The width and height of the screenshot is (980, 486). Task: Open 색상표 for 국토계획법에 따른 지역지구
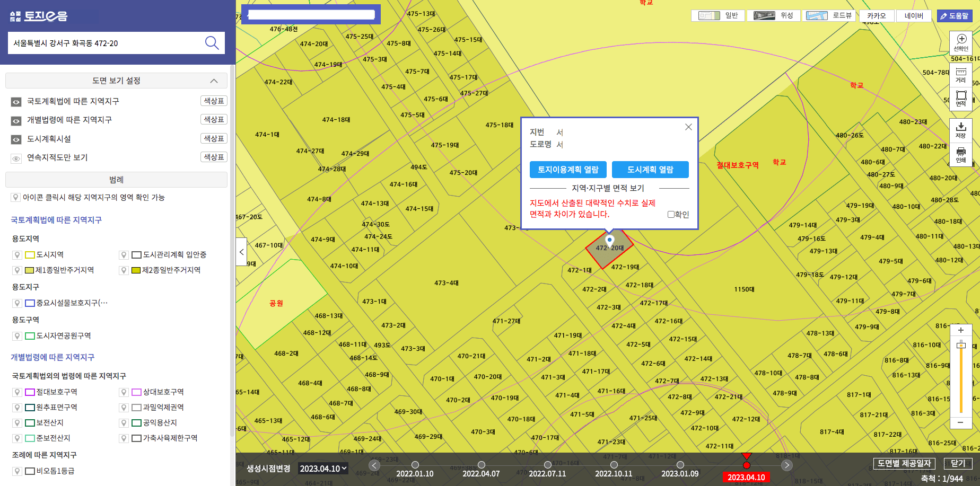214,101
